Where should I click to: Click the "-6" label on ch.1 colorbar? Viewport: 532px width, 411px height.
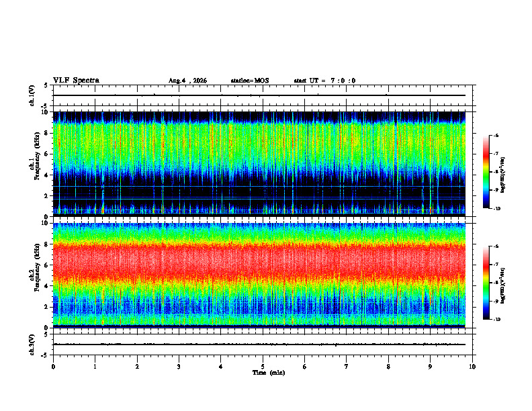point(496,135)
